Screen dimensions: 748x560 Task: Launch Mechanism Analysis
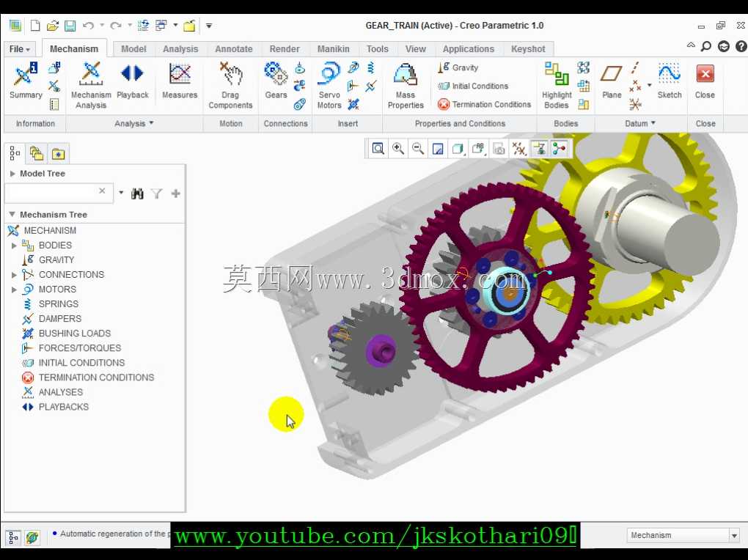pyautogui.click(x=91, y=85)
